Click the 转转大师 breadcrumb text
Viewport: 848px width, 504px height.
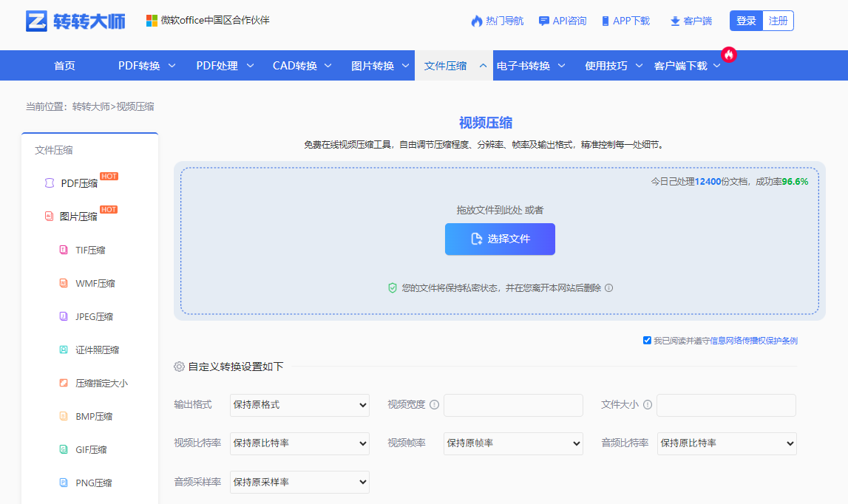tap(91, 106)
